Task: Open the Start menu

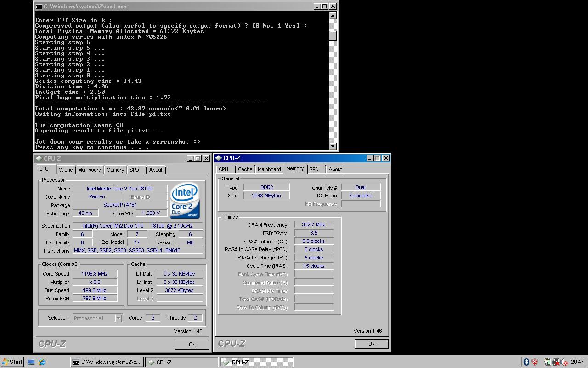Action: click(12, 362)
